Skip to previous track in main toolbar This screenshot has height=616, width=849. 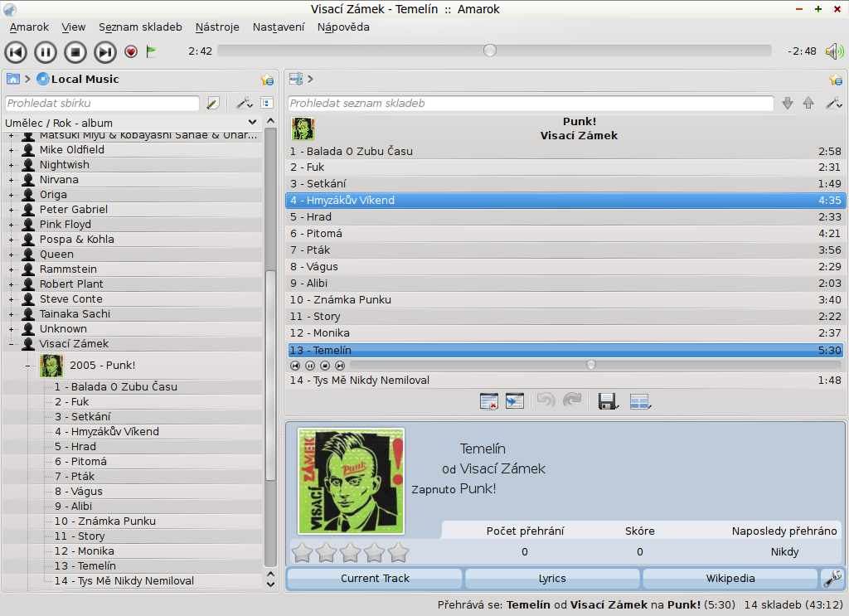(16, 52)
